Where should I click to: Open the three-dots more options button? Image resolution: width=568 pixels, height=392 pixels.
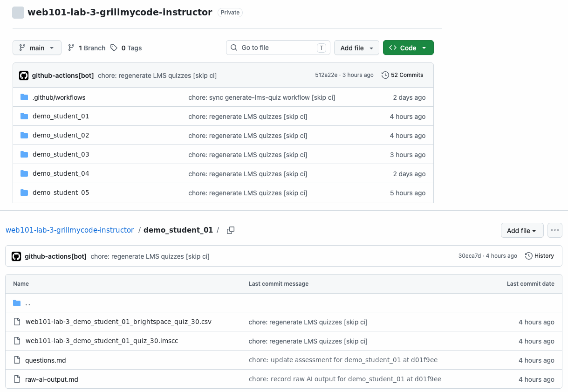coord(554,230)
